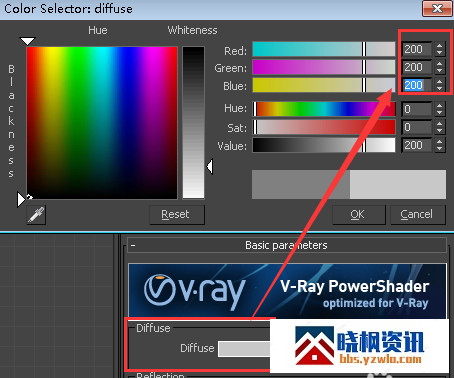Click on the Hue gradient slider
The height and width of the screenshot is (378, 454).
point(324,109)
